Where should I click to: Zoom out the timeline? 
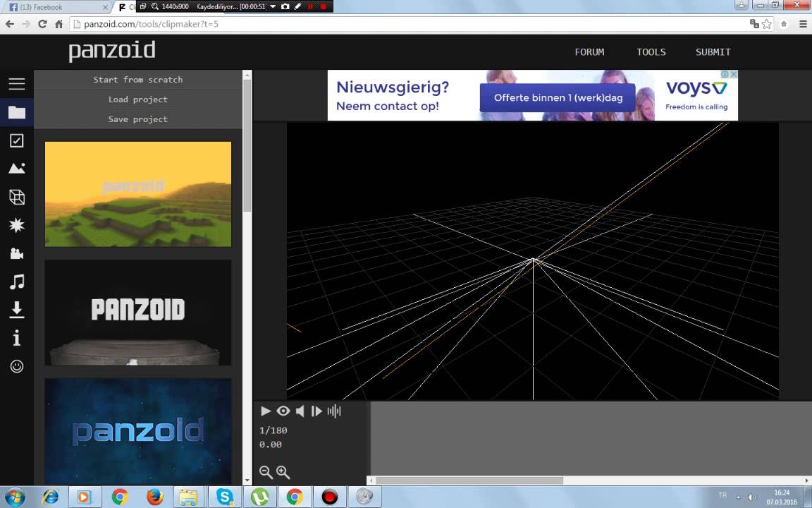(266, 472)
